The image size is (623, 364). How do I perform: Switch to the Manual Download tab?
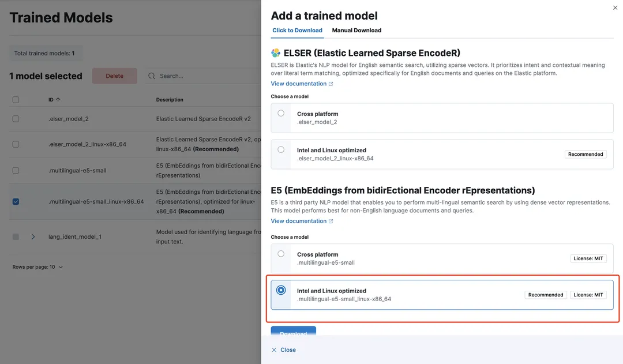pyautogui.click(x=356, y=31)
